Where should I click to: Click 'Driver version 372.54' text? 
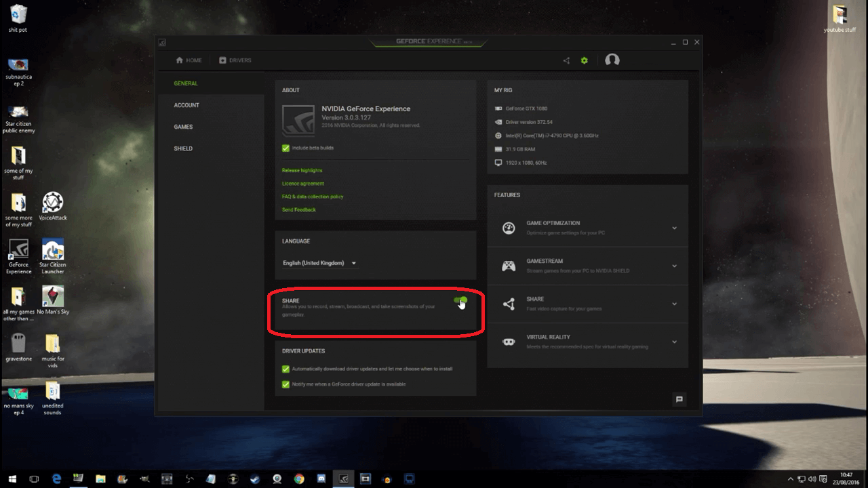pyautogui.click(x=529, y=122)
